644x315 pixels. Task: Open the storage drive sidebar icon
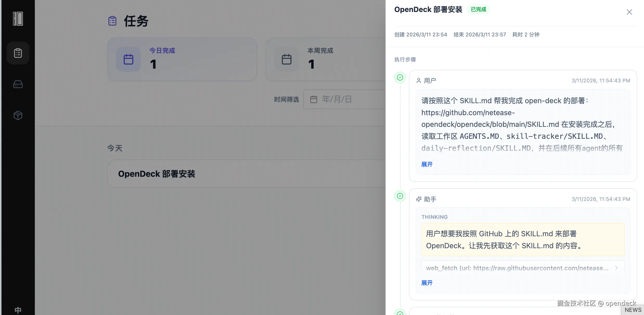tap(18, 84)
